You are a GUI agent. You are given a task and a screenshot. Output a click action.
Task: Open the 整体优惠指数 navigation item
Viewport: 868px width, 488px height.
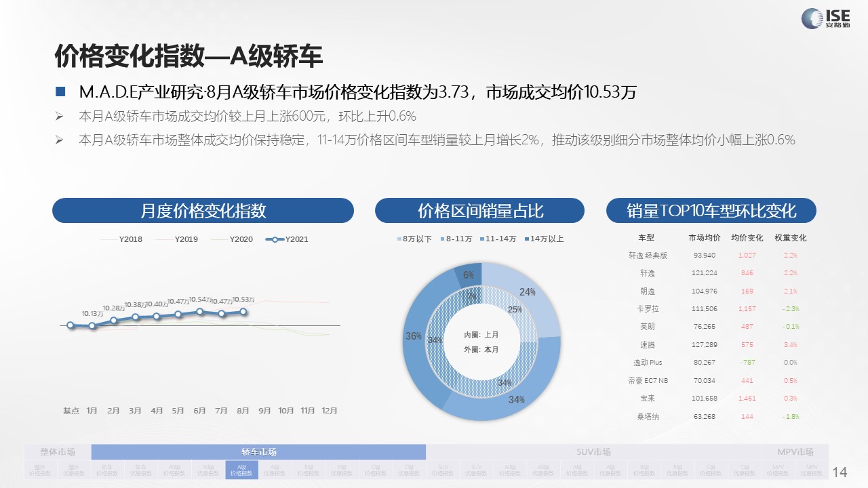click(x=75, y=470)
